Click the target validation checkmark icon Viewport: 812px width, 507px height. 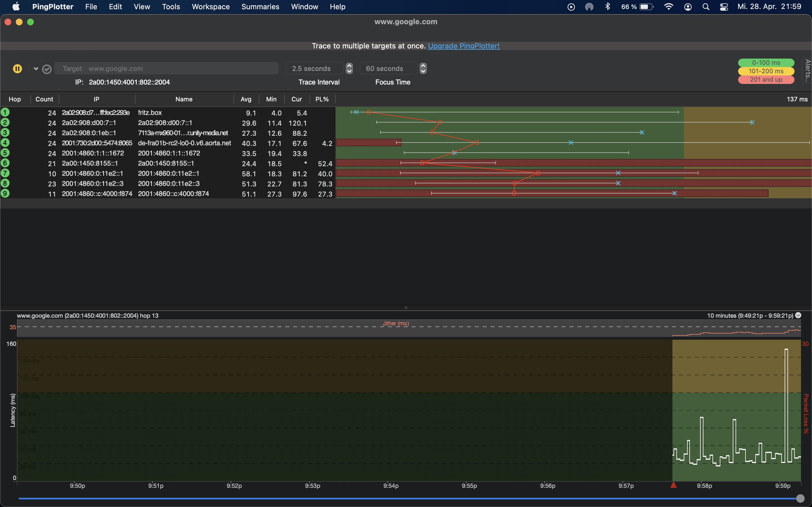point(47,69)
